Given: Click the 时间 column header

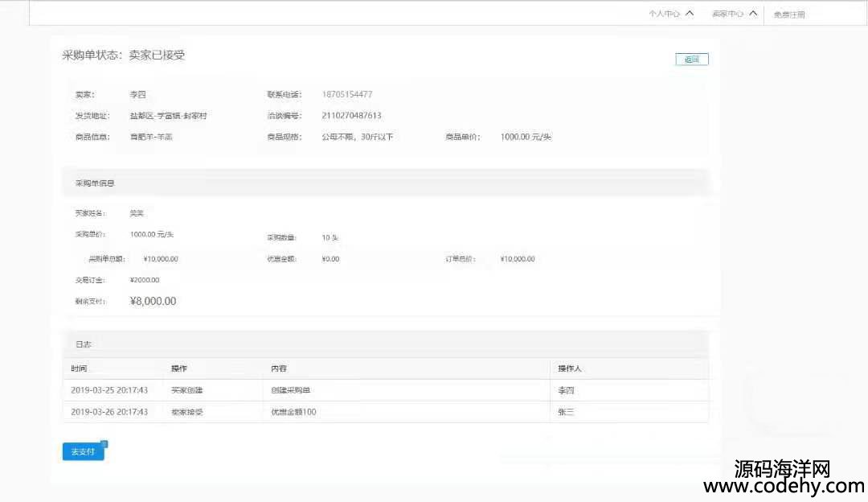Looking at the screenshot, I should [x=79, y=368].
